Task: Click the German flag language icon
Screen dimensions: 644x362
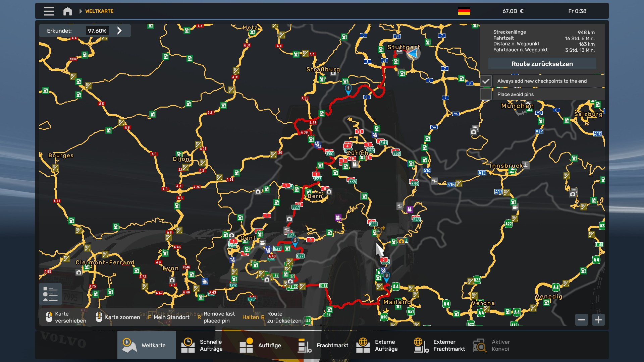Action: pos(464,11)
